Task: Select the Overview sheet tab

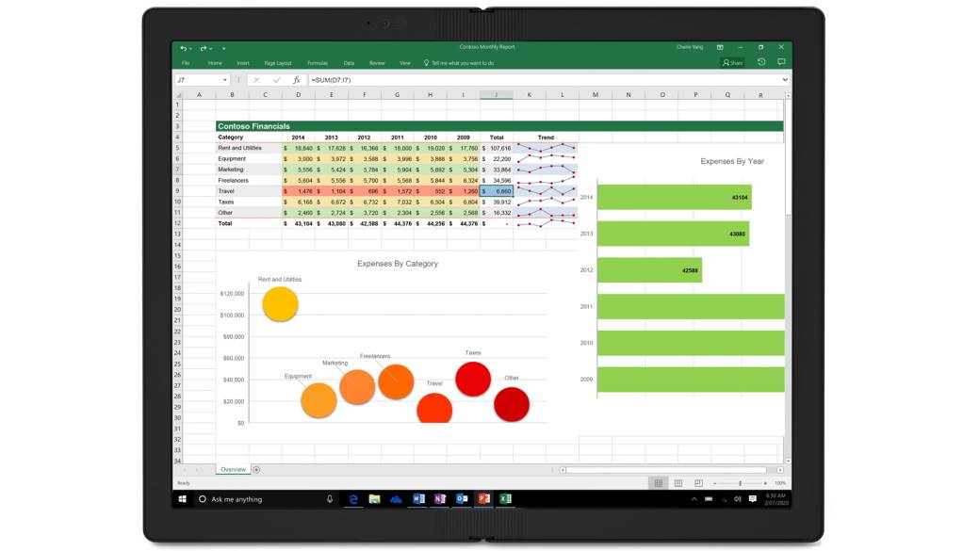Action: pyautogui.click(x=233, y=469)
